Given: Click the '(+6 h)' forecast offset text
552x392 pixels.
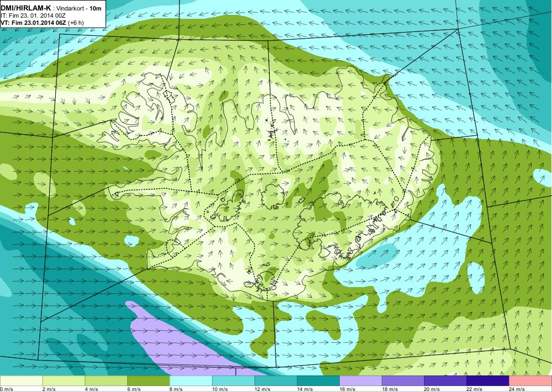Looking at the screenshot, I should 76,23.
